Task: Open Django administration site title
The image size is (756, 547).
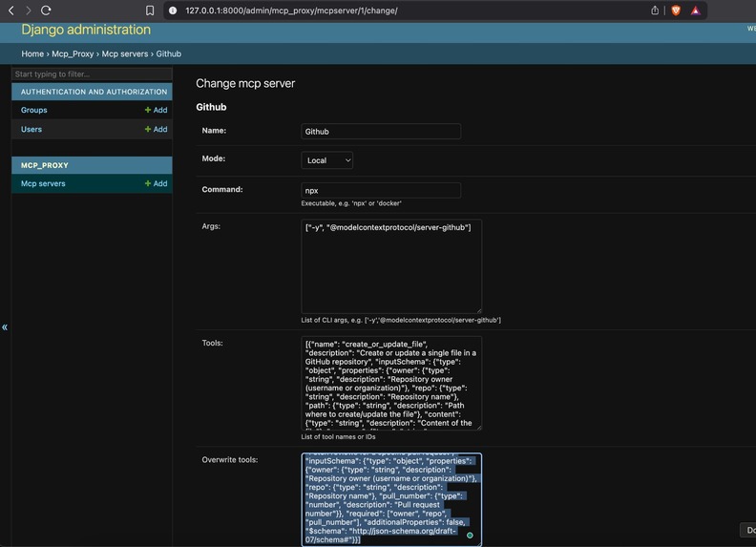Action: pyautogui.click(x=86, y=30)
